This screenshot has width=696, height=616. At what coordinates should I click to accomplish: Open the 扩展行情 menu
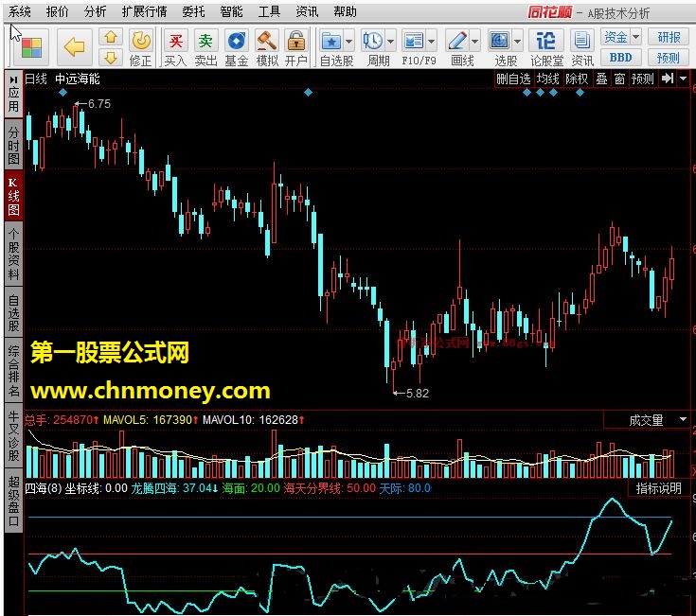[x=144, y=12]
